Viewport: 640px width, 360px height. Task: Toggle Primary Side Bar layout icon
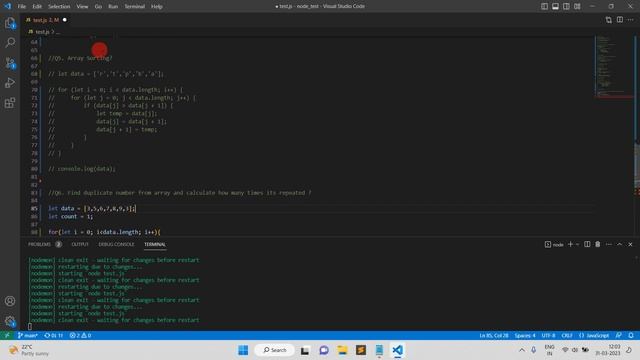point(544,6)
